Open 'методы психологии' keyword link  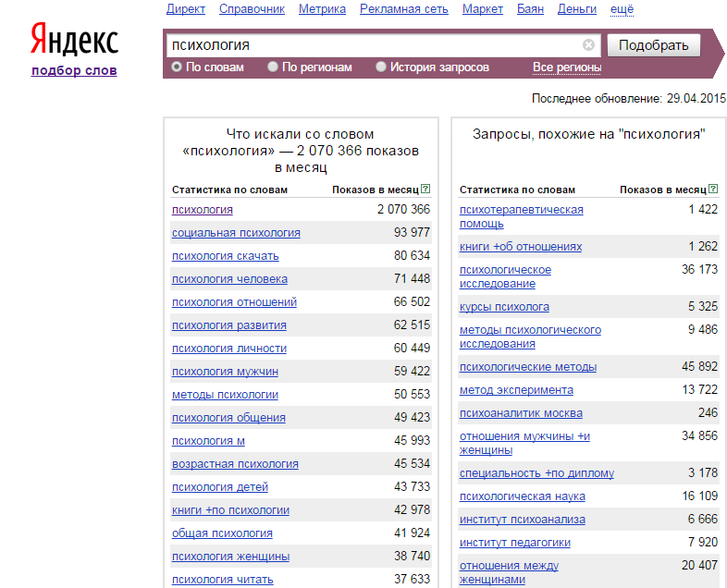tap(225, 395)
